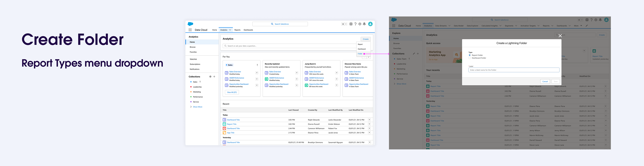Select Browse in left window Analytics sidebar
Screen dimensions: 644x166
193,47
